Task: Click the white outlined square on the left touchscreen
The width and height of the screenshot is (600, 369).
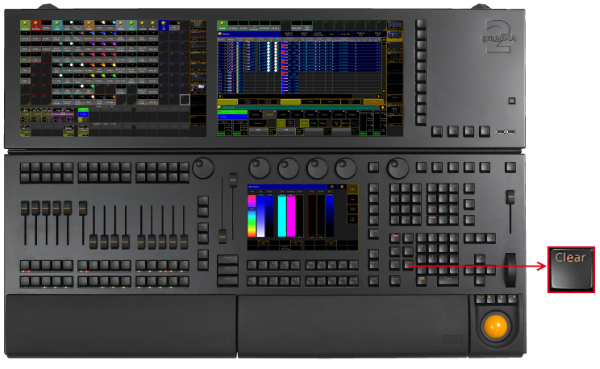Action: [184, 100]
